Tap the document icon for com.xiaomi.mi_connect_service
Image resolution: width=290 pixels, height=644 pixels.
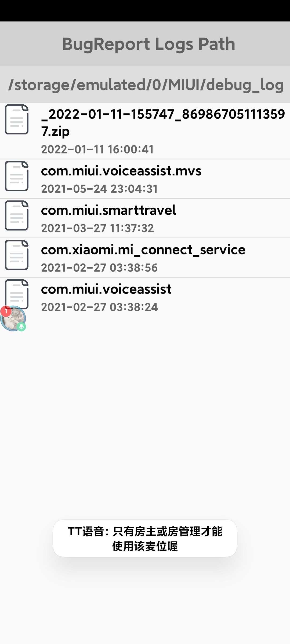click(17, 255)
